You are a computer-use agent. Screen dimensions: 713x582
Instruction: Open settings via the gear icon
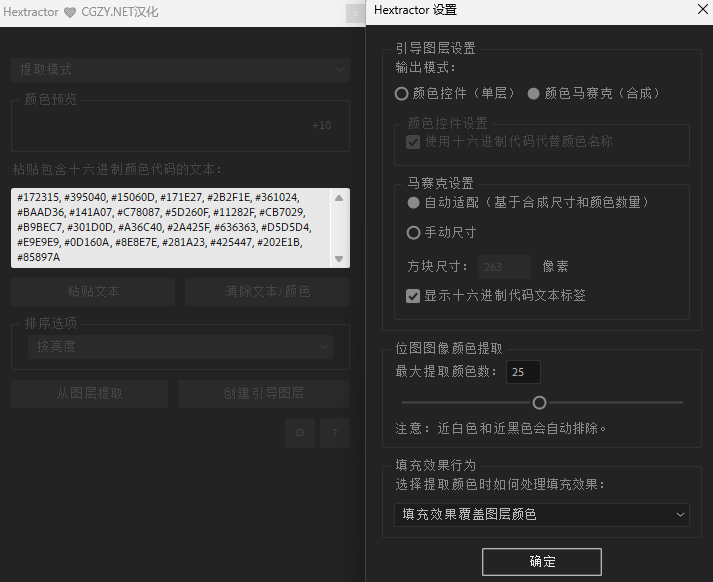tap(300, 433)
